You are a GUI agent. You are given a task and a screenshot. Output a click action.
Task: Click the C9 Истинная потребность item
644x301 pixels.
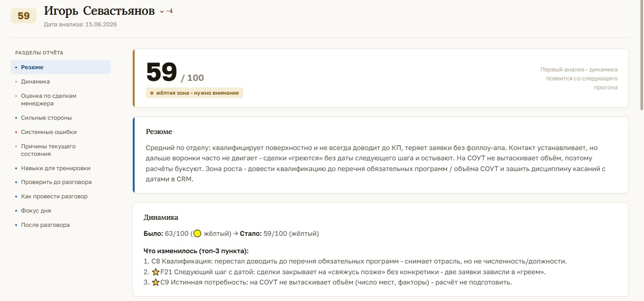327,282
